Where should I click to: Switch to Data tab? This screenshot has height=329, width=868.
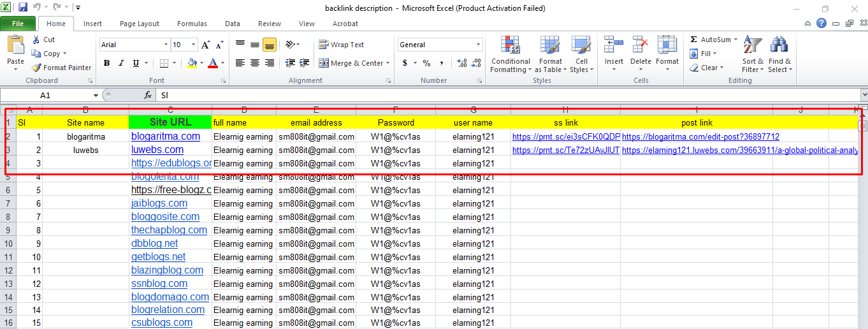click(x=233, y=24)
